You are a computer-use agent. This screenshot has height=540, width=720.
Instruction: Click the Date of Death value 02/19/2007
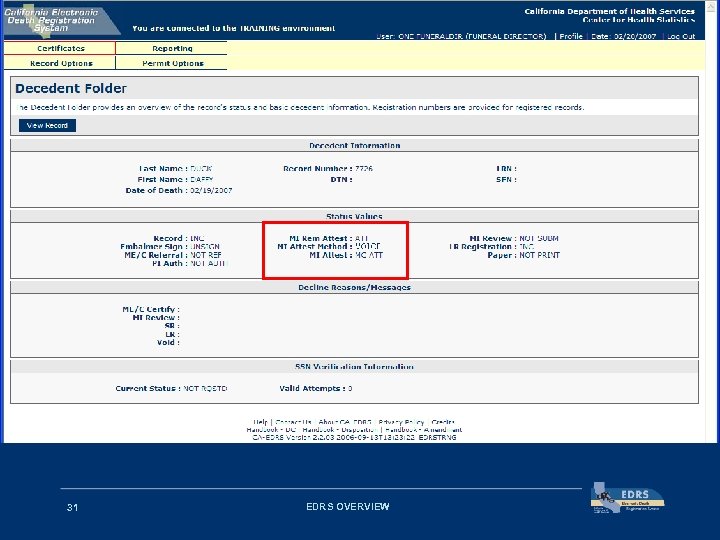[x=211, y=190]
